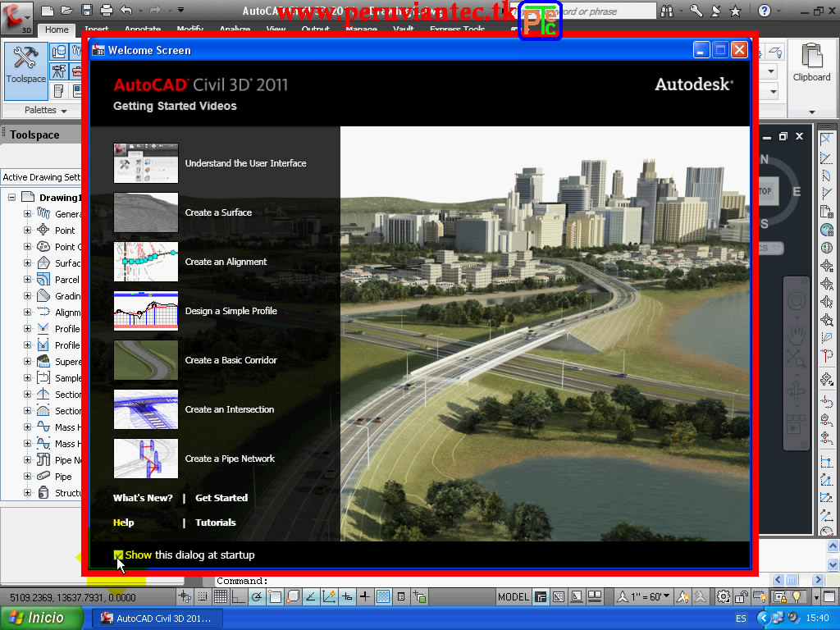Click the Open file icon in Quick Access toolbar
Image resolution: width=840 pixels, height=630 pixels.
(x=67, y=10)
